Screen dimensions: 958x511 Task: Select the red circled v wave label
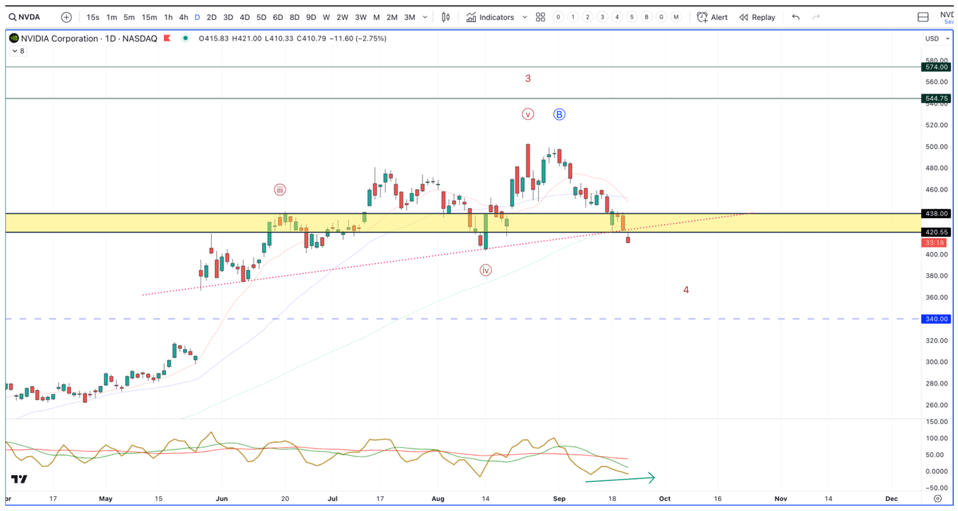click(528, 114)
